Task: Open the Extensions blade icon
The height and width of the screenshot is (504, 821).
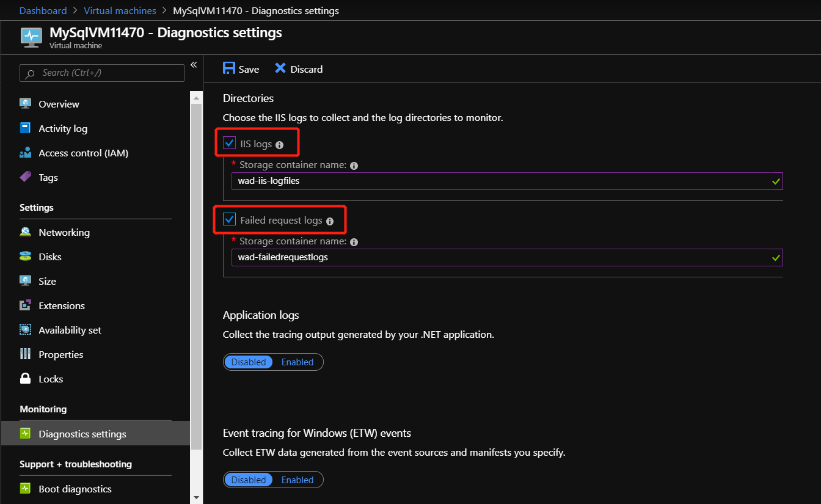Action: point(25,305)
